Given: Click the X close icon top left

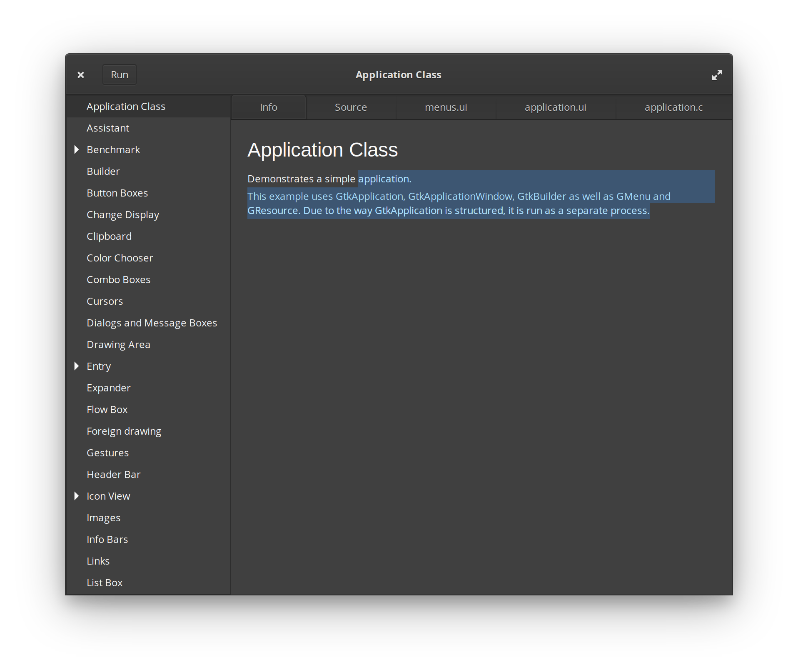Looking at the screenshot, I should coord(81,75).
